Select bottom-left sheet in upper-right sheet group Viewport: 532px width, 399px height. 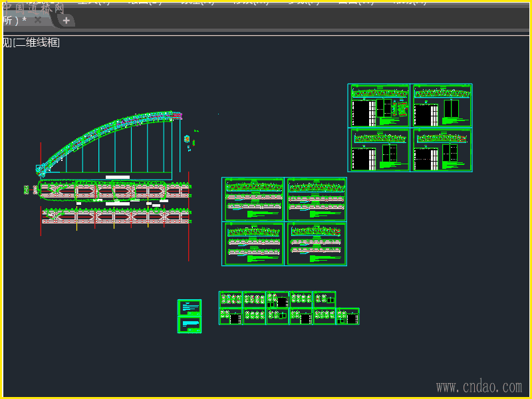pyautogui.click(x=379, y=150)
